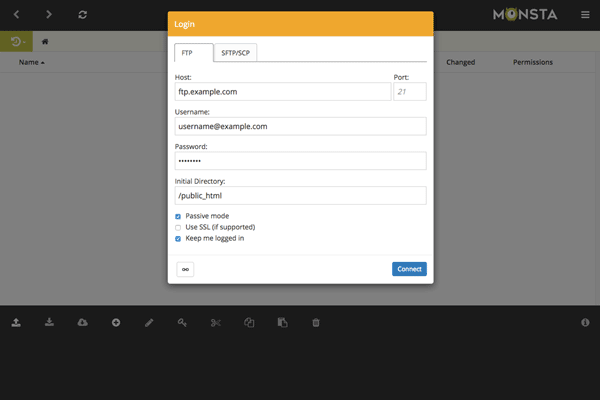Click the link icon button in login dialog
This screenshot has width=600, height=400.
[185, 269]
